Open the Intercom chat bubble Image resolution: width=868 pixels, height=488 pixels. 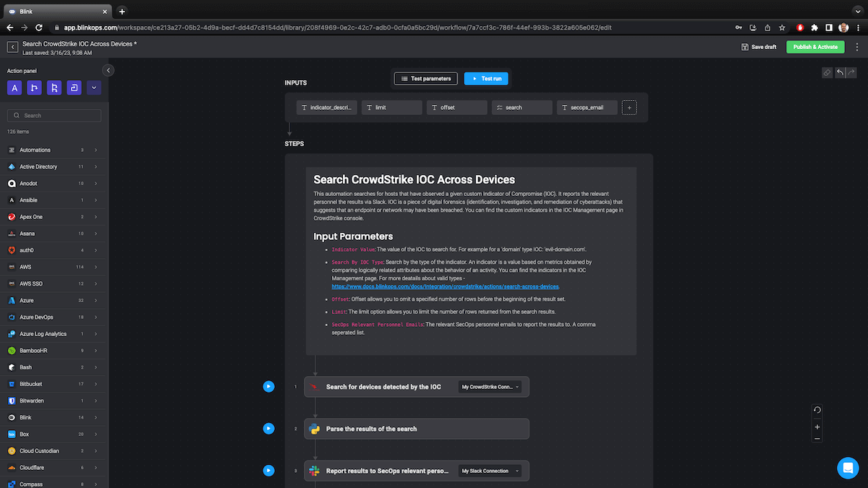click(x=848, y=468)
